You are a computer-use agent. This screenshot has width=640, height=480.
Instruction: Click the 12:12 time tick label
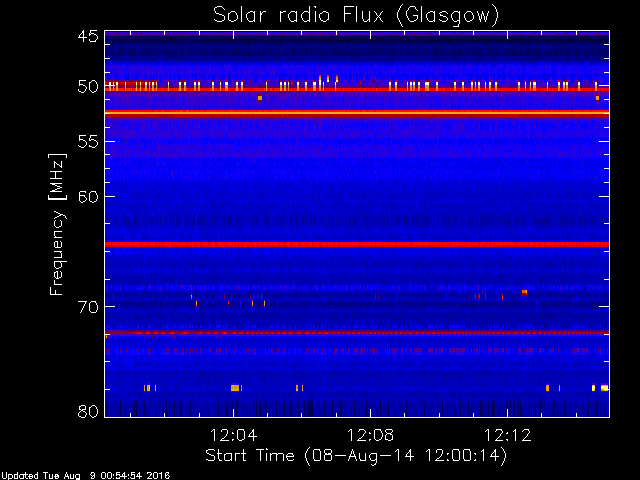508,435
